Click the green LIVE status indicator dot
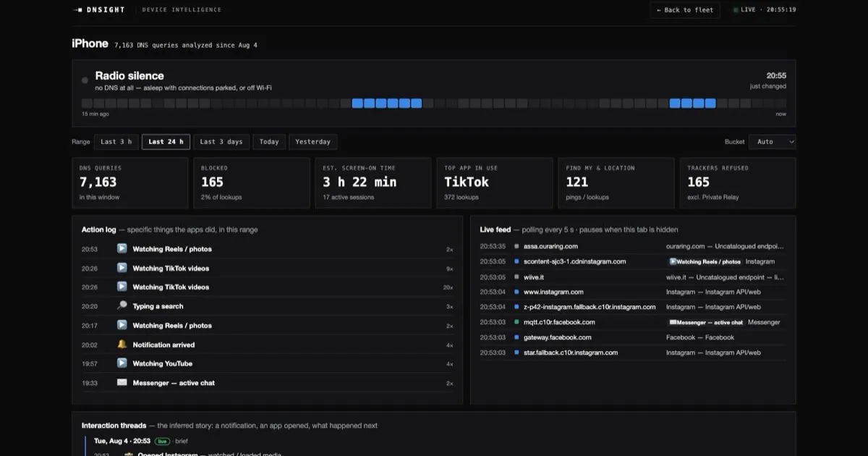 pyautogui.click(x=736, y=10)
